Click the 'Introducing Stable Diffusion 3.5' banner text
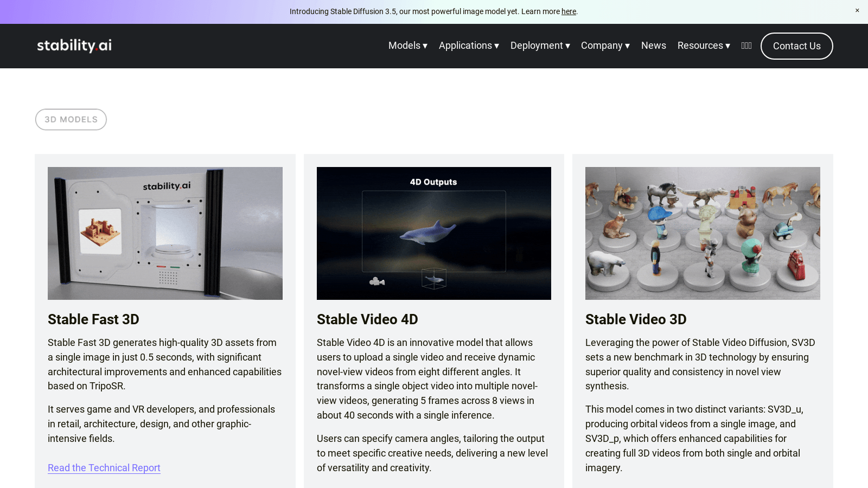Image resolution: width=868 pixels, height=488 pixels. tap(433, 11)
